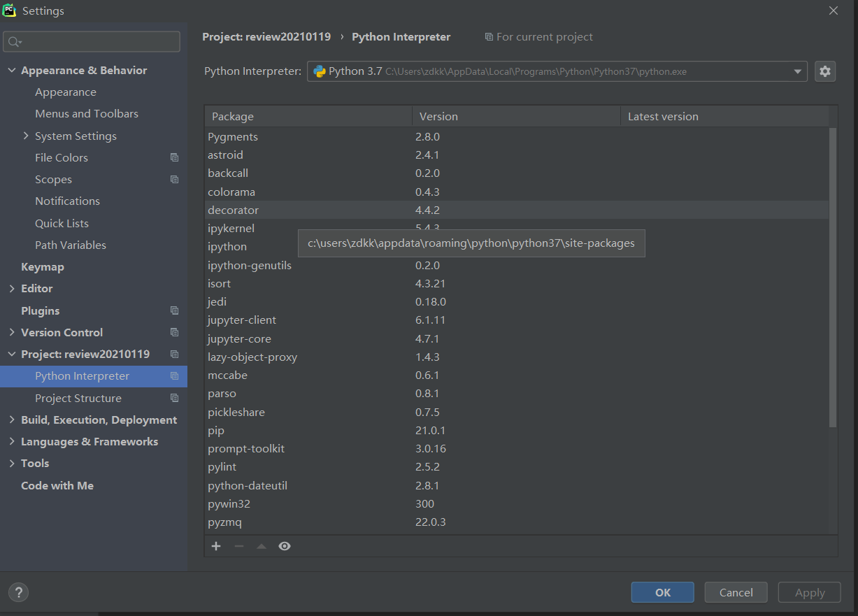Click the upgrade package arrow icon
858x616 pixels.
tap(262, 546)
